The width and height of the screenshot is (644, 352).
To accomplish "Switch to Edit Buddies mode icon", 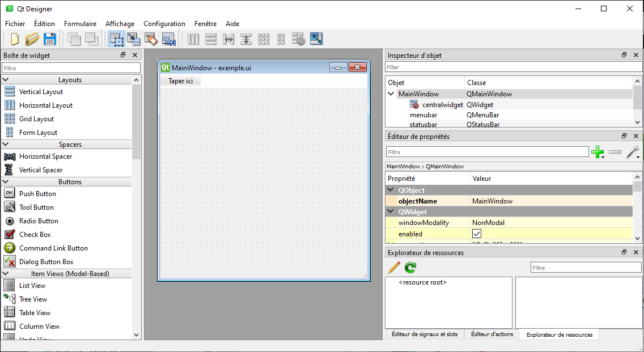I will pos(151,39).
